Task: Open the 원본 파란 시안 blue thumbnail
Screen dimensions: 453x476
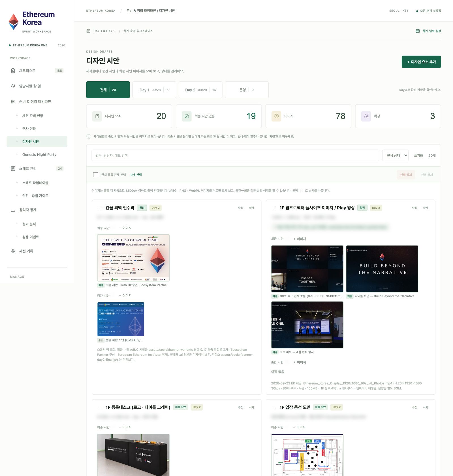Action: pos(121,319)
